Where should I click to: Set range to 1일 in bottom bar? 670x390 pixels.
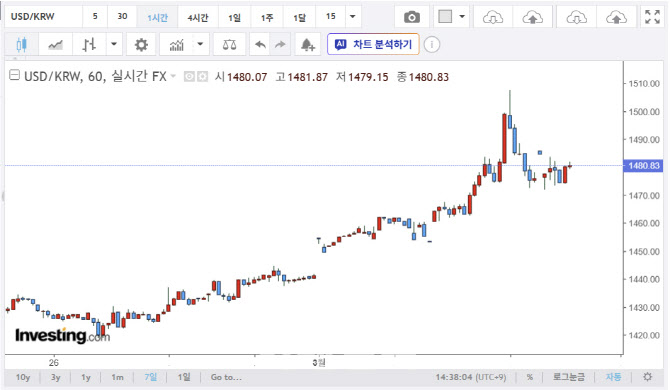point(184,377)
